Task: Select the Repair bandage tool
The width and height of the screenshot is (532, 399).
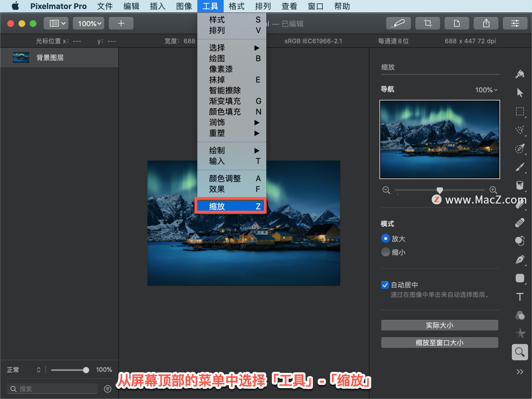Action: pos(520,223)
